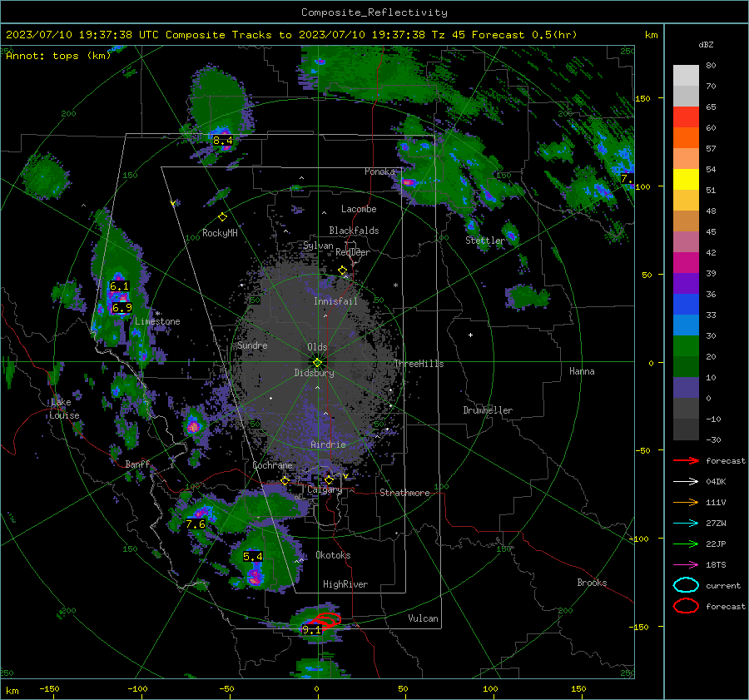This screenshot has width=749, height=700.
Task: Click the purple swatch in the dBZ legend
Action: tap(686, 283)
